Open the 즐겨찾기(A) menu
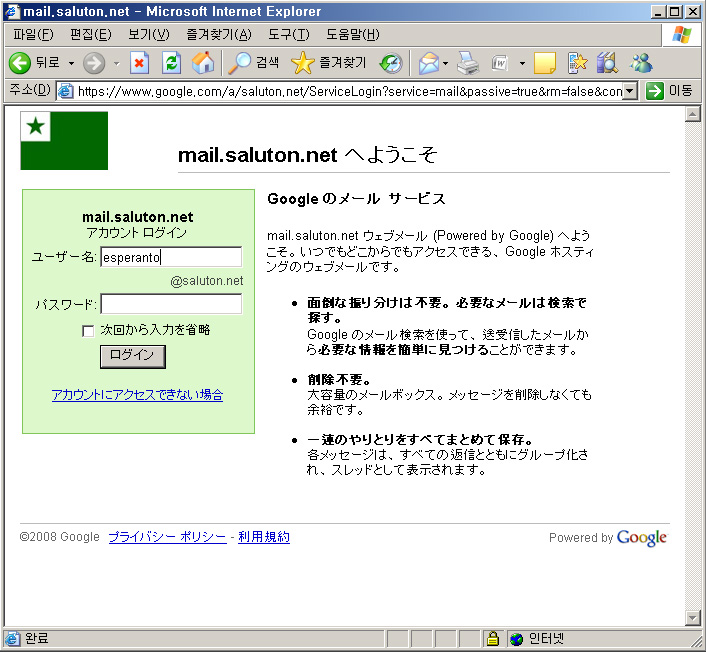The image size is (706, 652). click(x=219, y=35)
